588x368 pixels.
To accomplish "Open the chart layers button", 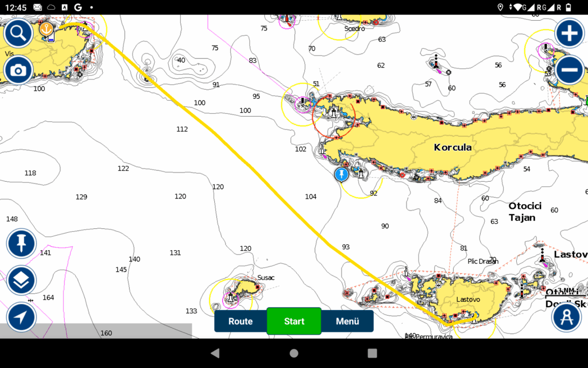I will pyautogui.click(x=21, y=281).
